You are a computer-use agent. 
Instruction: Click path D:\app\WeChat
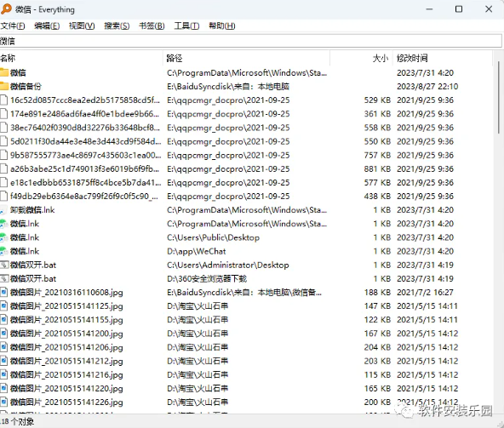click(197, 251)
